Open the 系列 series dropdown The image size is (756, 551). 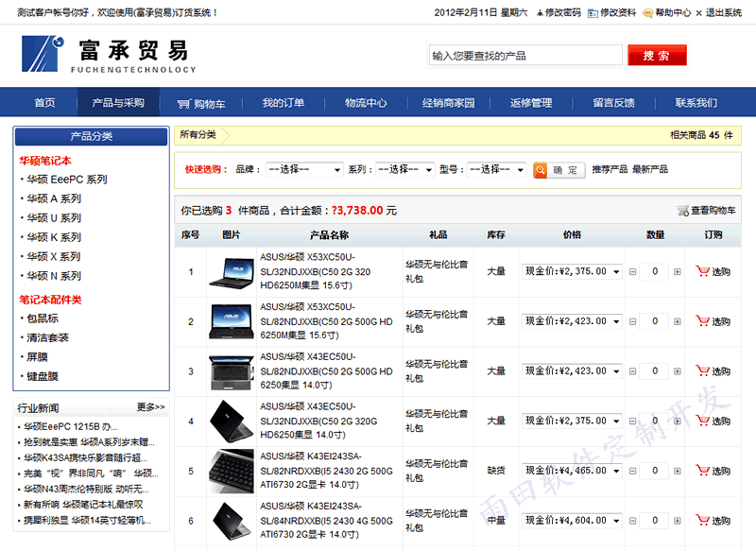[x=405, y=170]
